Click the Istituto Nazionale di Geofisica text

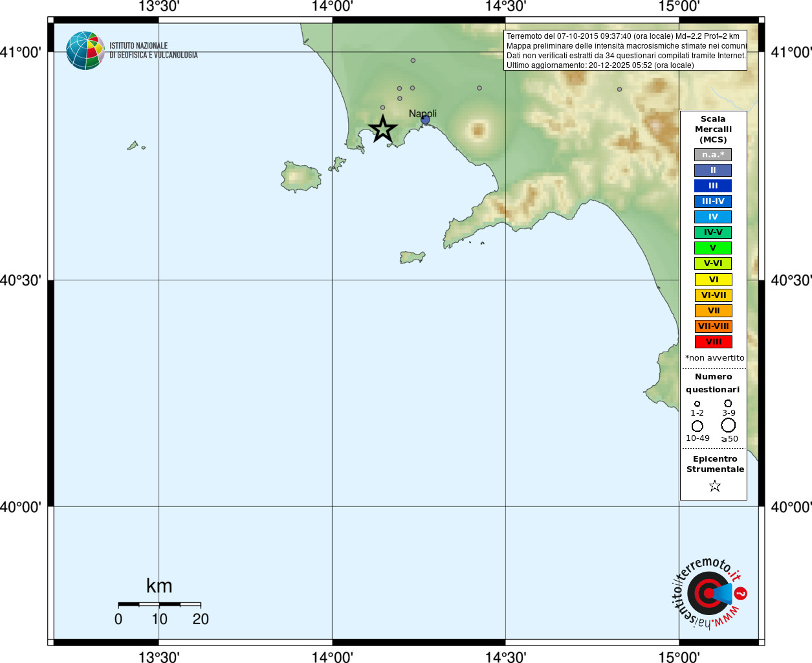[153, 51]
